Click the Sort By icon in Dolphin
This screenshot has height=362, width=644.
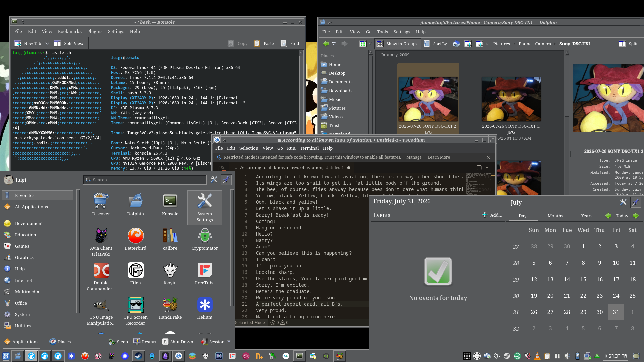(427, 44)
